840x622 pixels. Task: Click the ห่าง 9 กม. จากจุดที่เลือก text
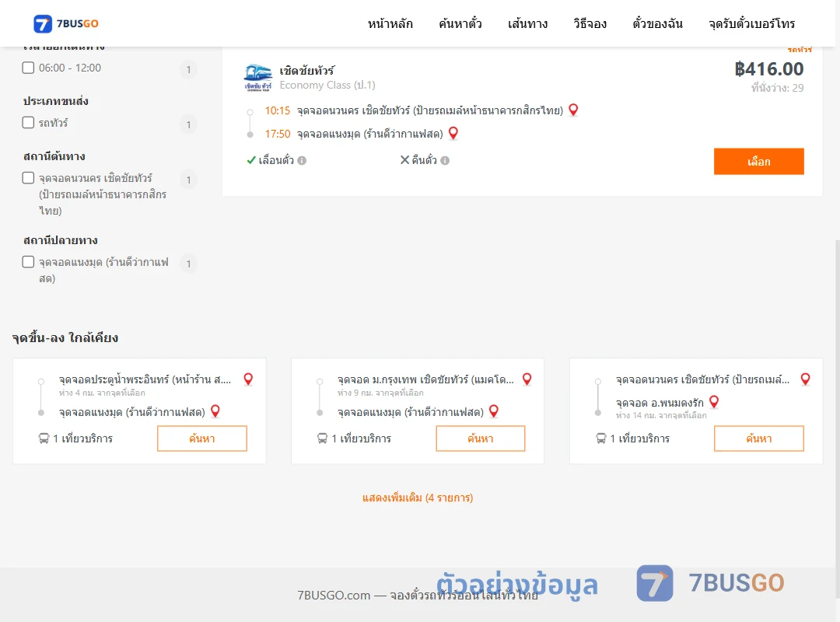click(x=380, y=393)
